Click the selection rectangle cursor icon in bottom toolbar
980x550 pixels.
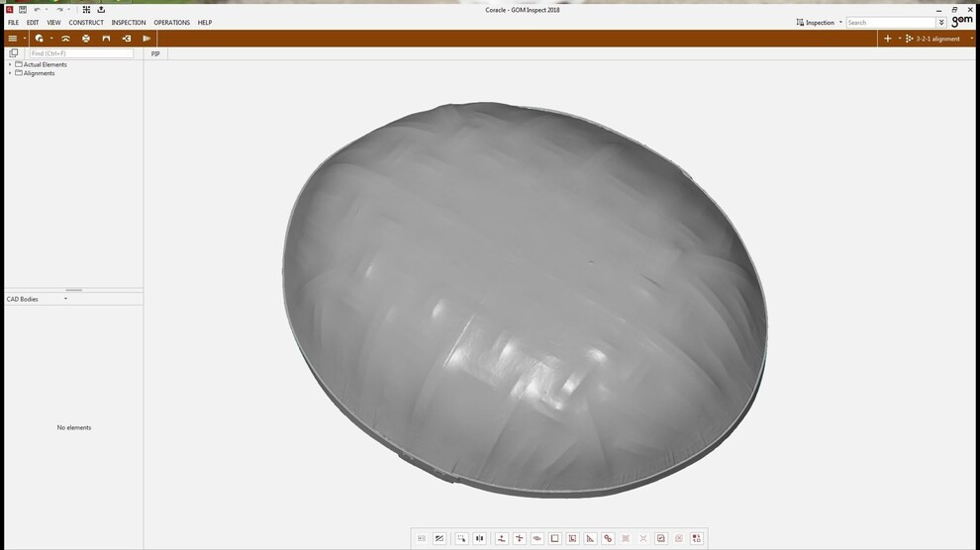coord(461,538)
